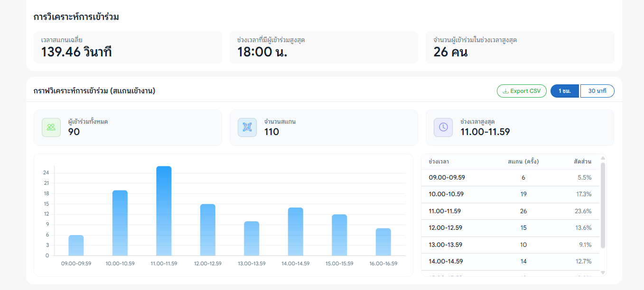Click the tallest 11.00-11.59 chart bar
644x290 pixels.
click(164, 211)
